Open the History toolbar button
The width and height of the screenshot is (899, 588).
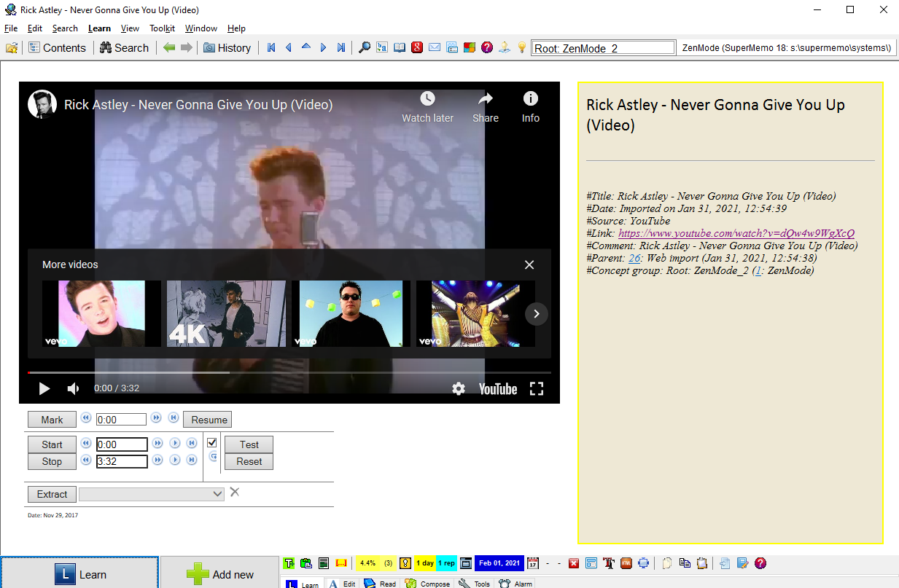(x=227, y=47)
